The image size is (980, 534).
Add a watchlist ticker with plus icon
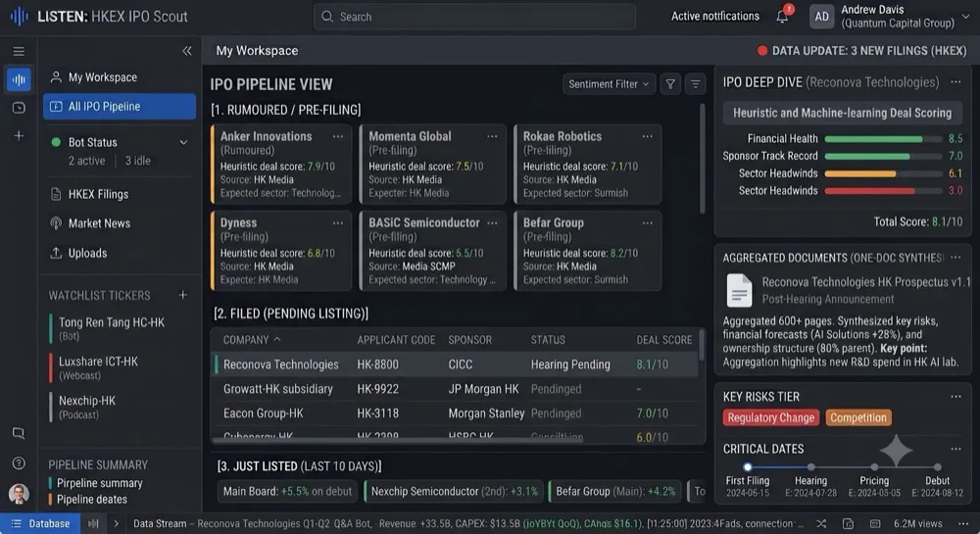(183, 295)
